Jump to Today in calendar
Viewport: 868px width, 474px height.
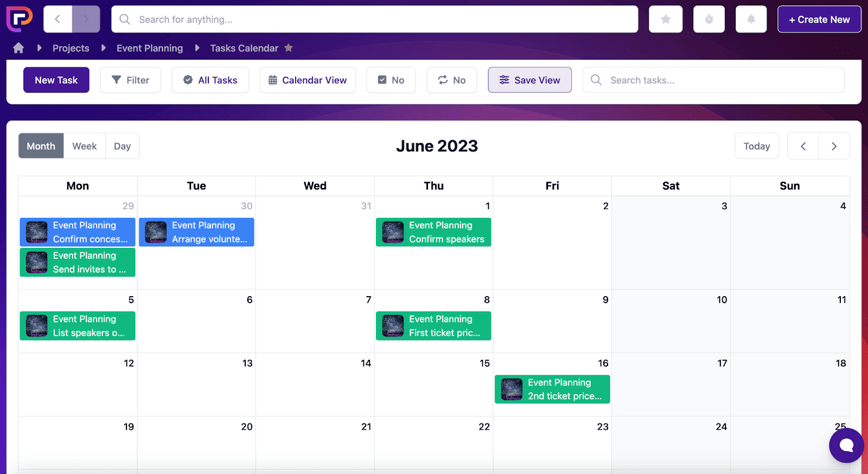757,146
